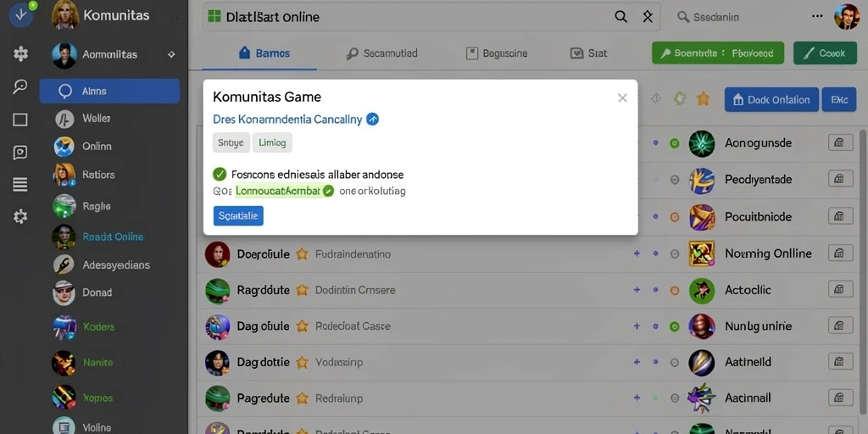This screenshot has width=868, height=434.
Task: Click the Aonogunsde game icon
Action: [x=701, y=143]
